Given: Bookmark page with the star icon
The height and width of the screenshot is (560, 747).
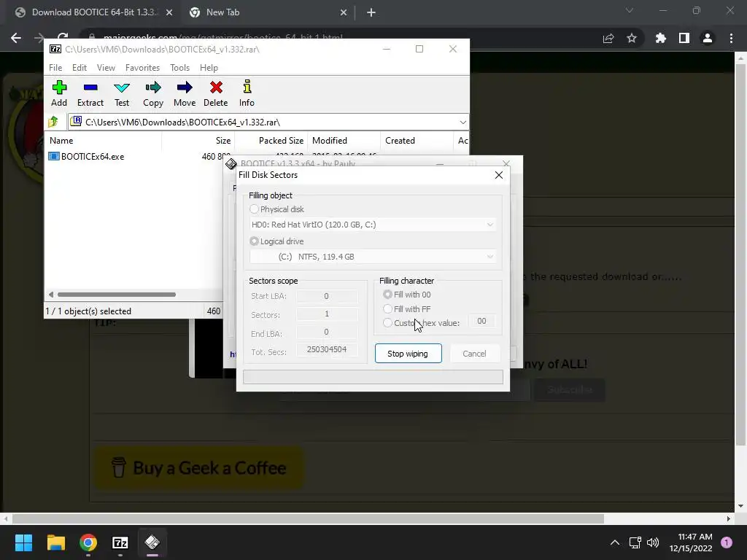Looking at the screenshot, I should click(632, 38).
